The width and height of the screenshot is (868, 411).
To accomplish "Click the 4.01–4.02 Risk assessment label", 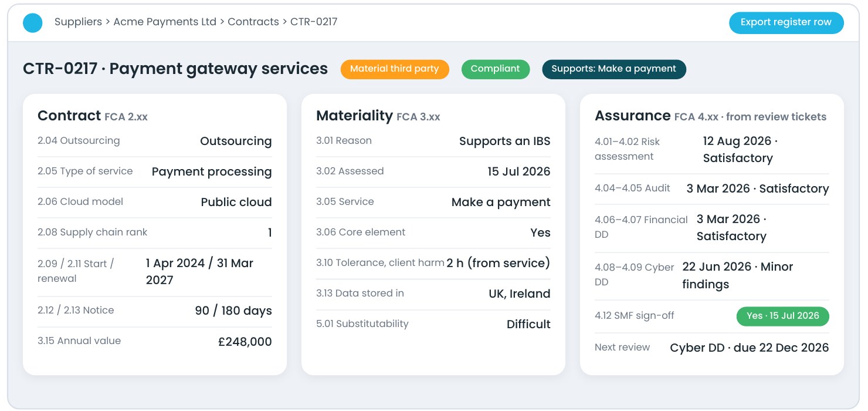I will click(628, 149).
